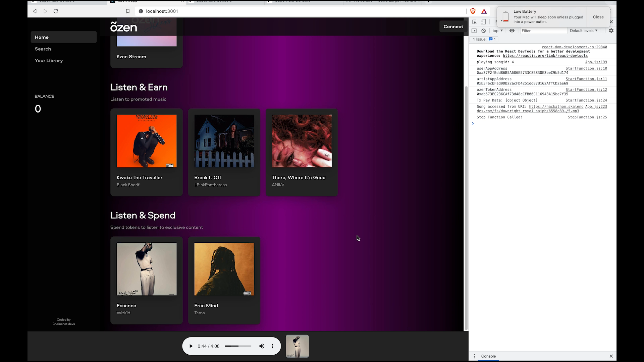Open console settings gear

coord(611,31)
